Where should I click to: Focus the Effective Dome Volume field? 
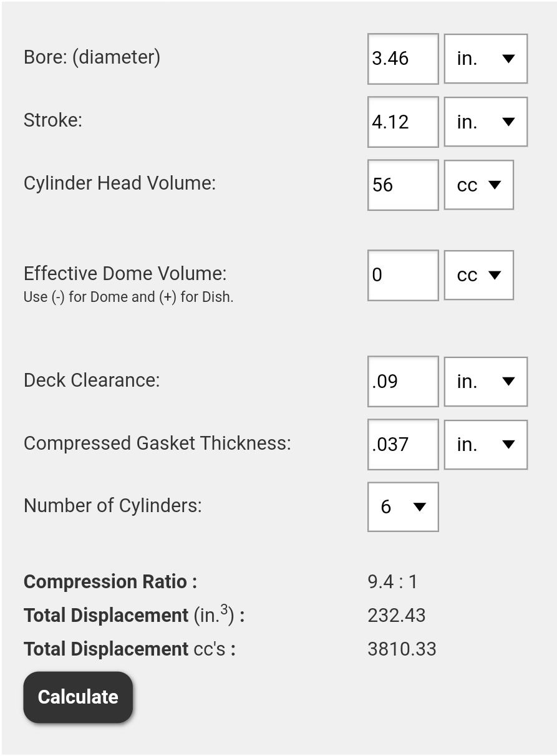point(403,275)
